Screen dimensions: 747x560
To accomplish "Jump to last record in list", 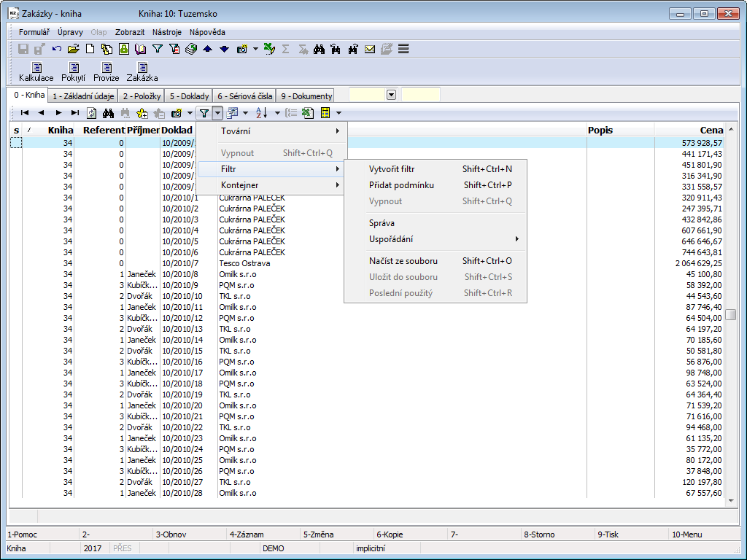I will tap(74, 113).
